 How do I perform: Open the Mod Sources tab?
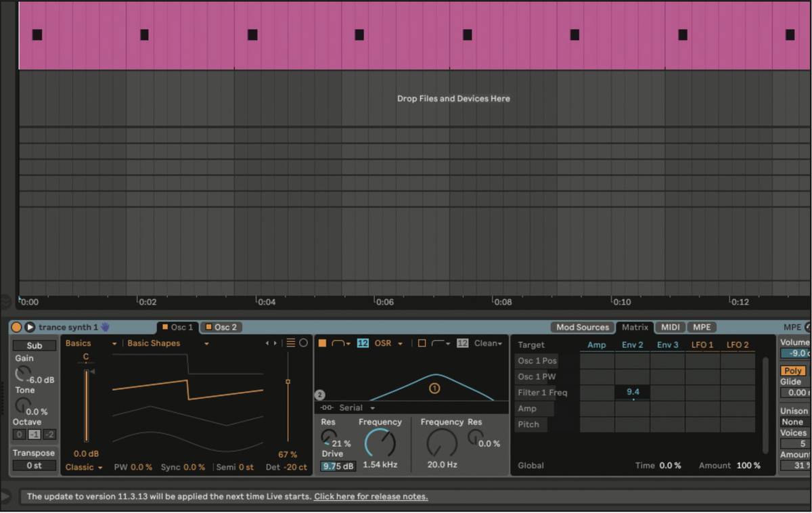(583, 328)
